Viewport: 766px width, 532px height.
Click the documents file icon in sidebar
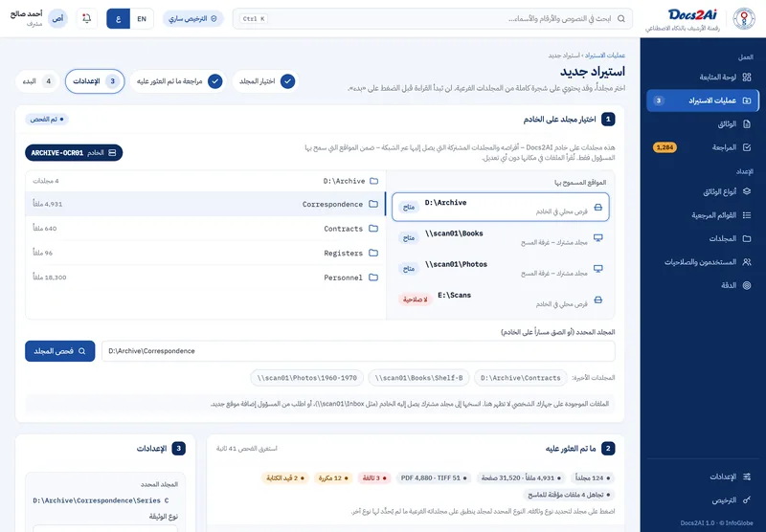click(x=747, y=124)
